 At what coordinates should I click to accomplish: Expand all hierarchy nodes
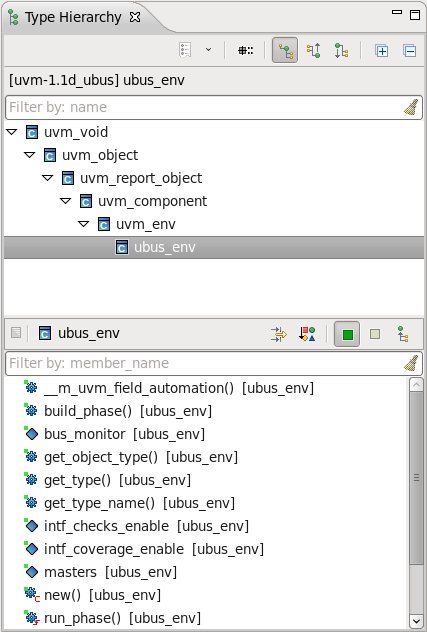(x=381, y=51)
